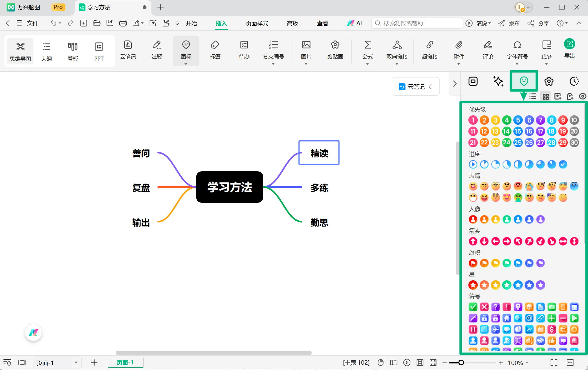The height and width of the screenshot is (370, 588).
Task: Expand the 图标 icon dropdown
Action: (186, 64)
